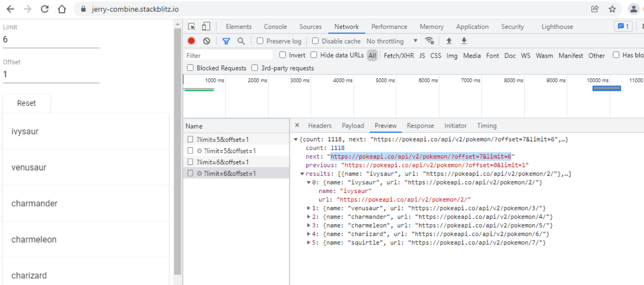Viewport: 644px width, 285px height.
Task: Click the Limit input field
Action: pyautogui.click(x=51, y=39)
